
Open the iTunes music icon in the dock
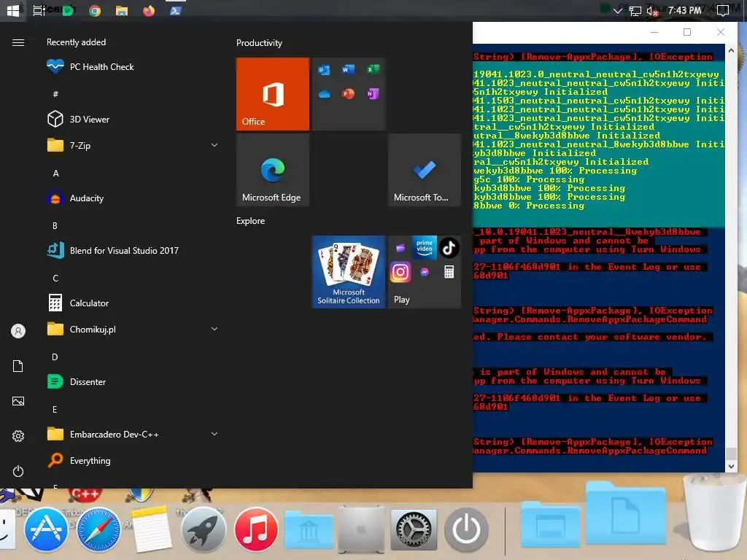pos(256,529)
